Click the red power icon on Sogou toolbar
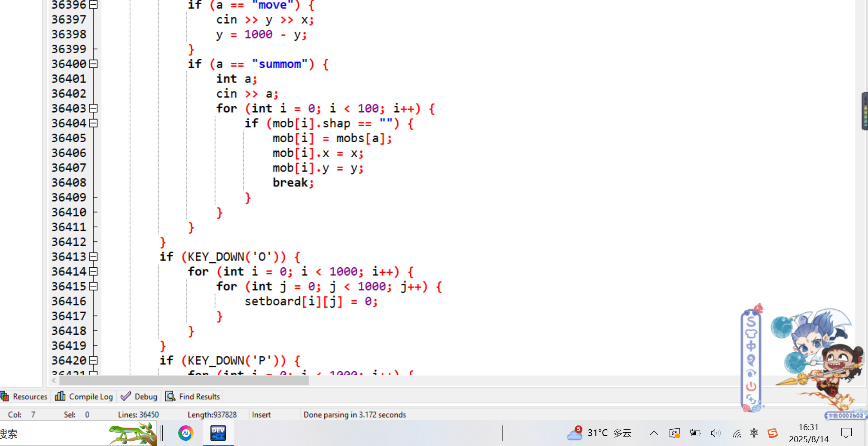 (x=751, y=386)
